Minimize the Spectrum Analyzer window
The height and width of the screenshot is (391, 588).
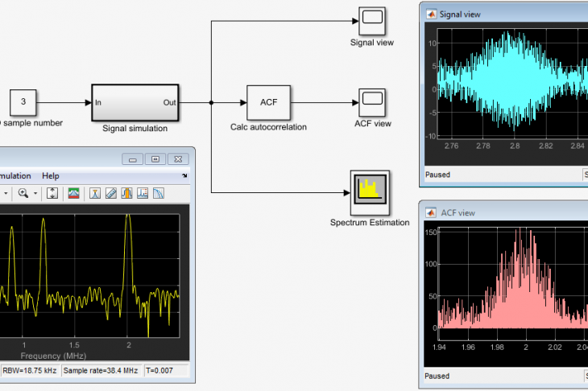(x=132, y=159)
